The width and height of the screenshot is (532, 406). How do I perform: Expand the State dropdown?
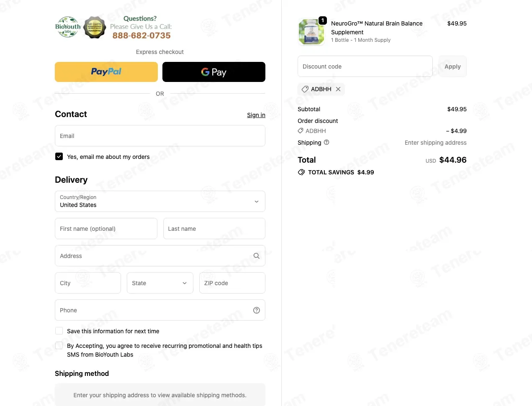[x=160, y=283]
